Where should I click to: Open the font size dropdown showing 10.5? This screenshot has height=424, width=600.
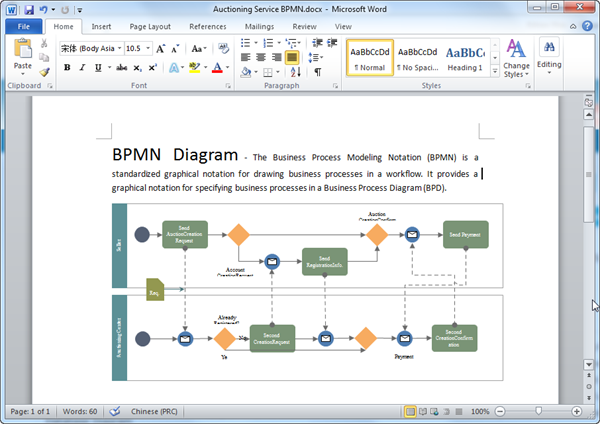146,48
